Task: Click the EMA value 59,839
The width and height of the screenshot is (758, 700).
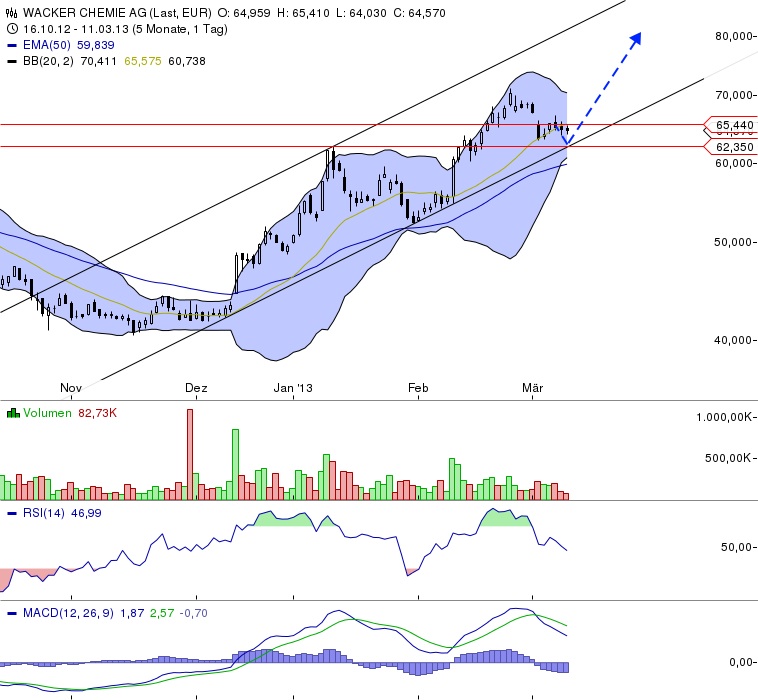Action: pyautogui.click(x=96, y=45)
